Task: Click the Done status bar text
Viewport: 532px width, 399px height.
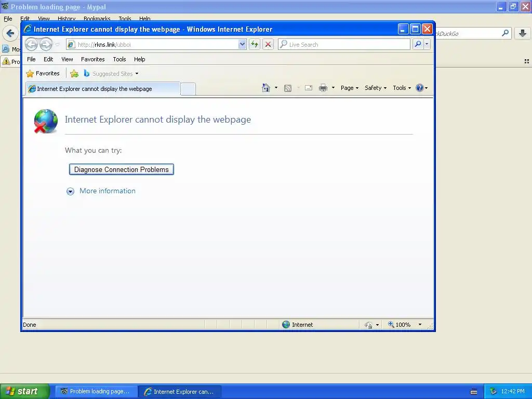Action: click(30, 325)
